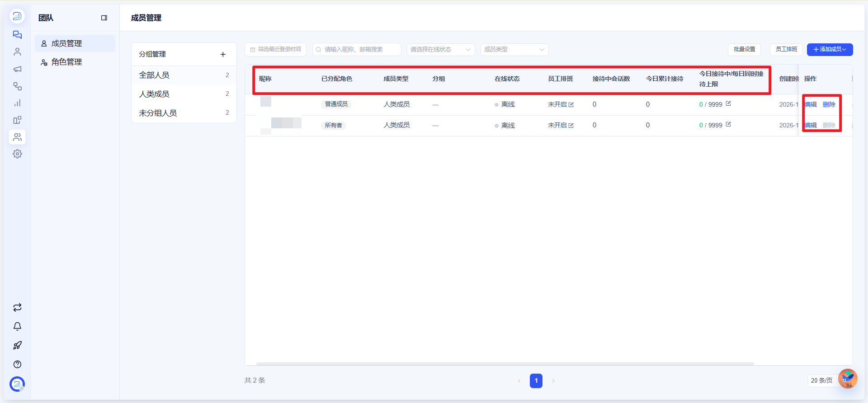Open the chat conversations icon in left rail
This screenshot has height=403, width=868.
[17, 35]
